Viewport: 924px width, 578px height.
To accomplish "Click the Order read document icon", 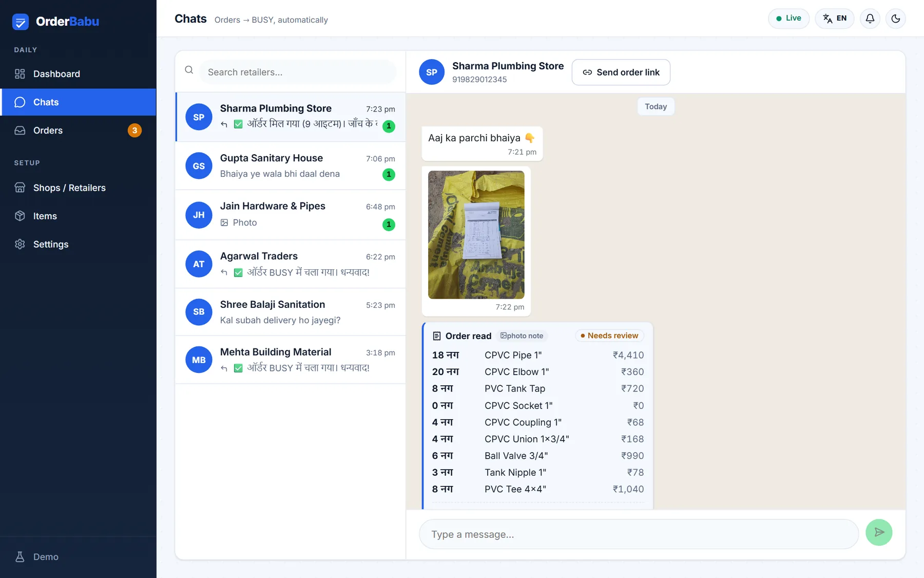I will click(437, 336).
